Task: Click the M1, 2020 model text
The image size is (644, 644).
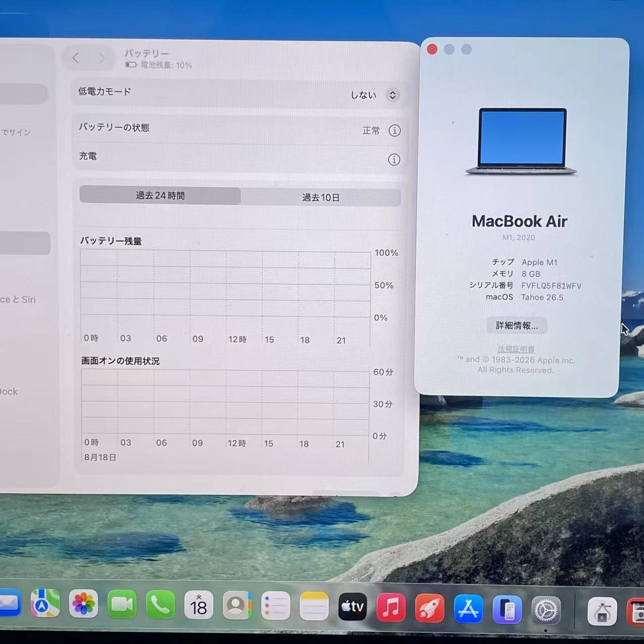Action: coord(519,237)
